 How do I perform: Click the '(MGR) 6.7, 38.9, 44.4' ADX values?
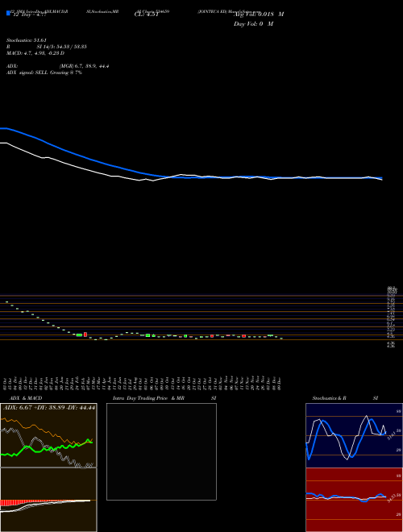[x=85, y=66]
